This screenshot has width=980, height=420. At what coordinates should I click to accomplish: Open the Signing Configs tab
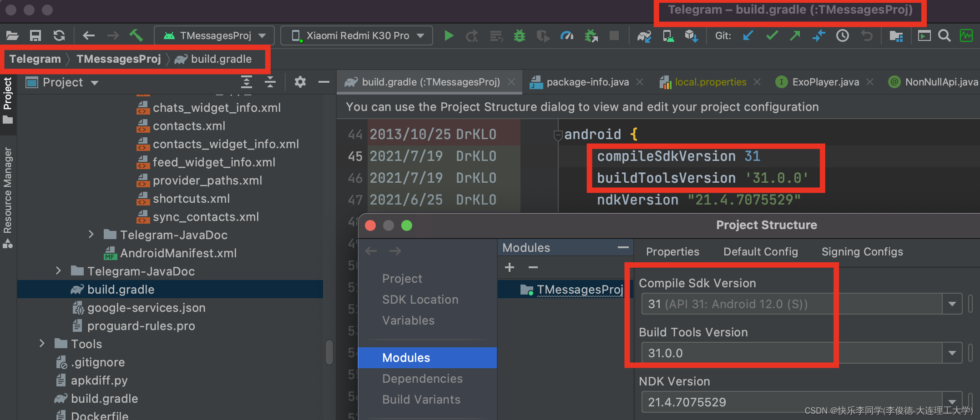[x=862, y=252]
